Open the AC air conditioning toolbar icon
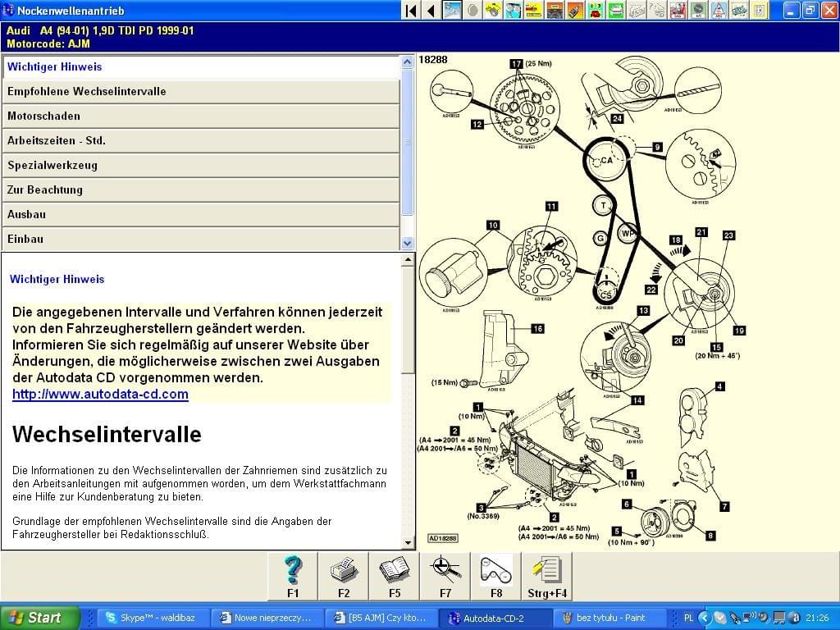The height and width of the screenshot is (630, 840). 697,11
